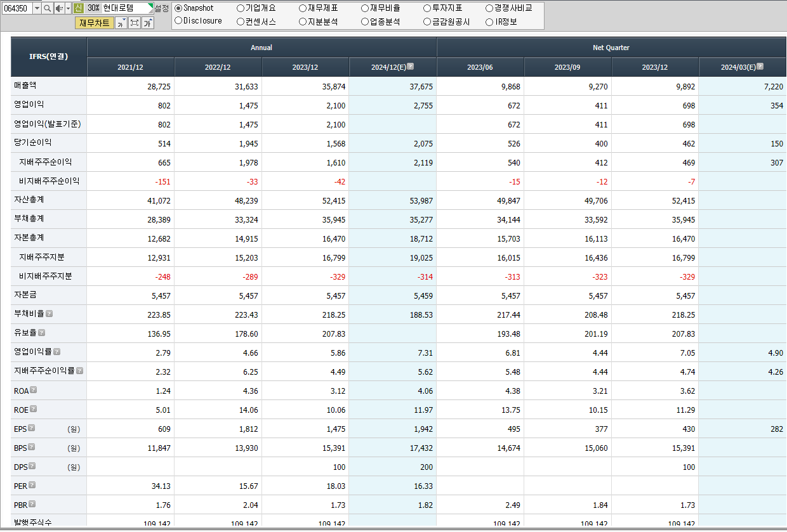Decrease font size with small 가 icon
787x532 pixels.
[121, 23]
